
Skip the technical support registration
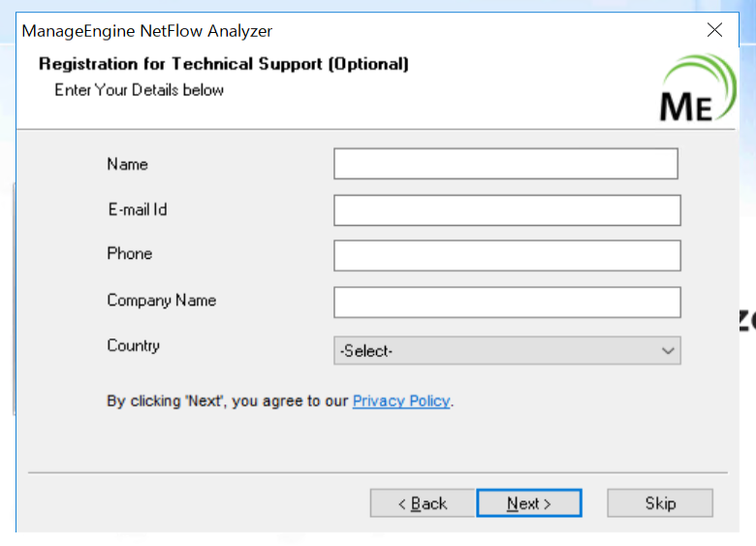(660, 503)
